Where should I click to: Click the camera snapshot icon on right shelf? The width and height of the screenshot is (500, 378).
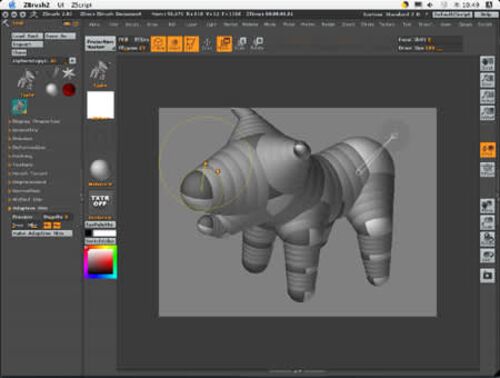point(487,275)
